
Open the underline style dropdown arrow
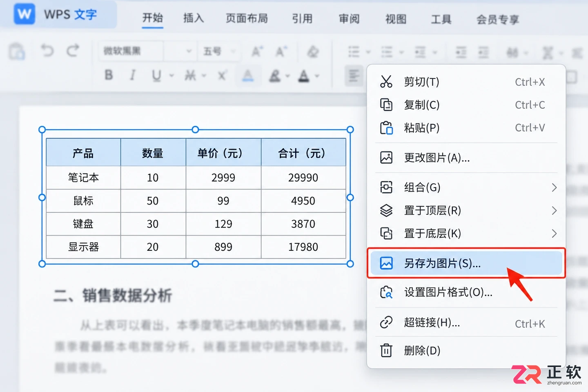pyautogui.click(x=171, y=76)
